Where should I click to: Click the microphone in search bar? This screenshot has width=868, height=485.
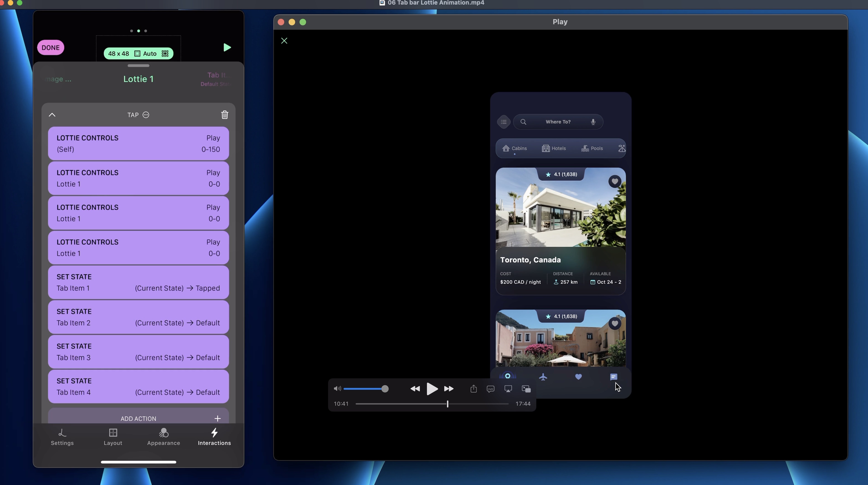(x=593, y=122)
